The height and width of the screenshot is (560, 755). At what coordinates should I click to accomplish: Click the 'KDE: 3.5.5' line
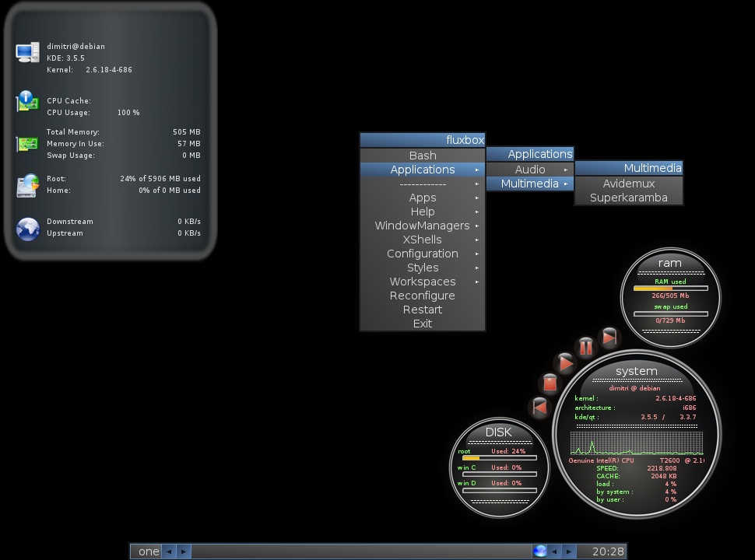(x=65, y=58)
